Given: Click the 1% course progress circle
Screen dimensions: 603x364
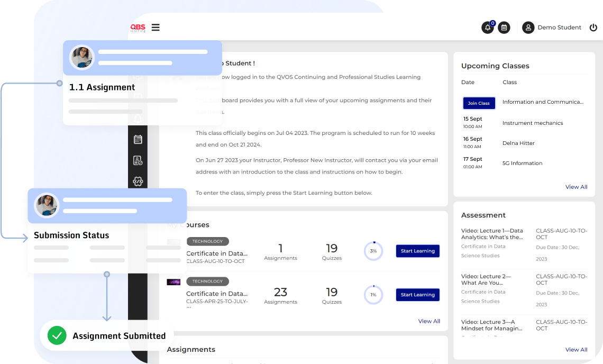Looking at the screenshot, I should click(373, 295).
